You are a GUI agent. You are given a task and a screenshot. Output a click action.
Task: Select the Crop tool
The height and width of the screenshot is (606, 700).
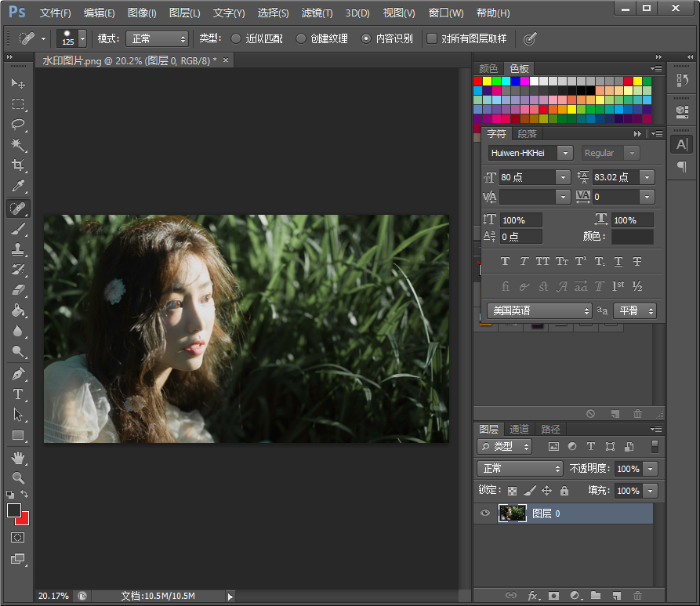pyautogui.click(x=18, y=165)
